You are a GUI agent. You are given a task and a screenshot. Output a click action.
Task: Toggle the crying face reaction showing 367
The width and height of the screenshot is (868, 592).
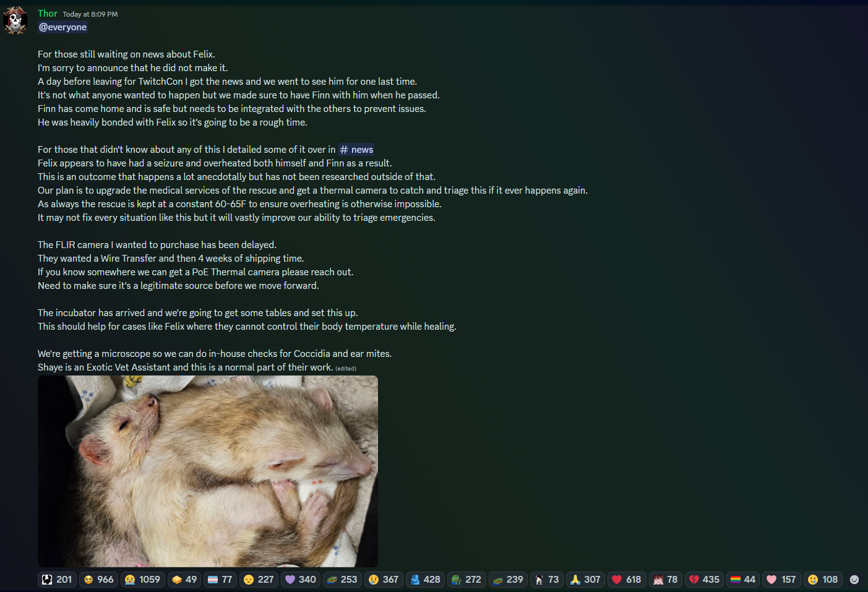click(384, 580)
